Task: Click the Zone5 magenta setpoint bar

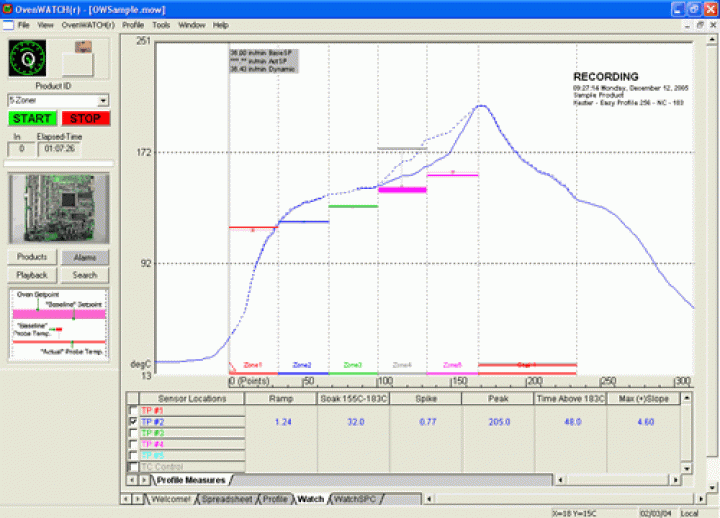Action: (452, 175)
